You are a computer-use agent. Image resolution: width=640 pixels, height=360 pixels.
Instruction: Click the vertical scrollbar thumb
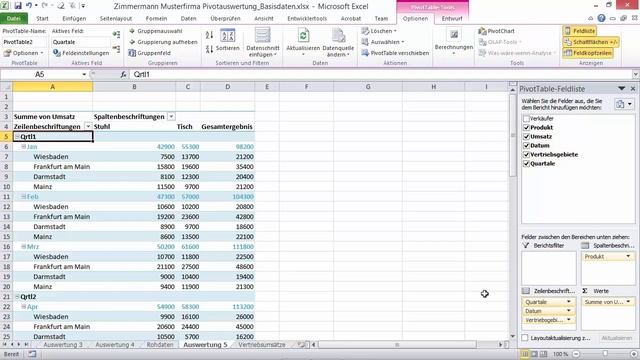coord(513,136)
